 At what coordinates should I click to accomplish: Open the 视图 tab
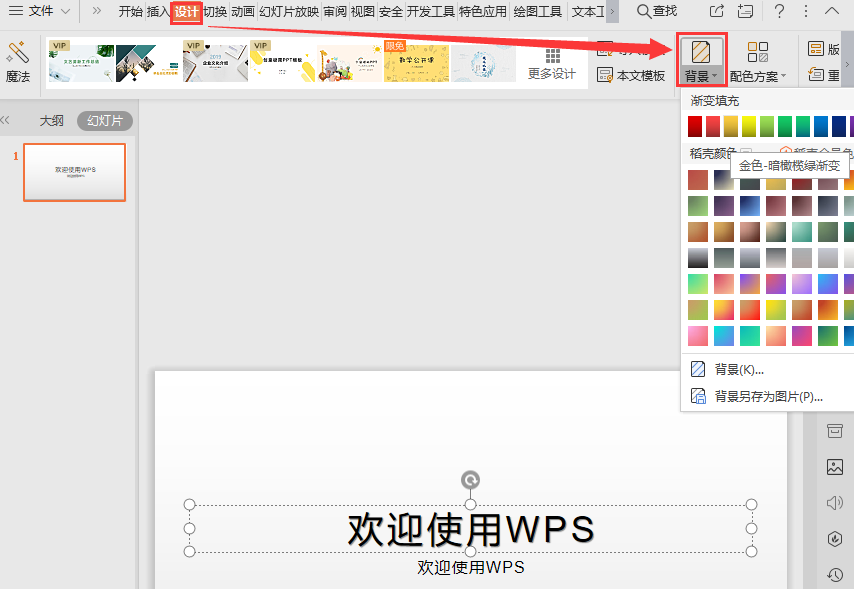[x=363, y=11]
